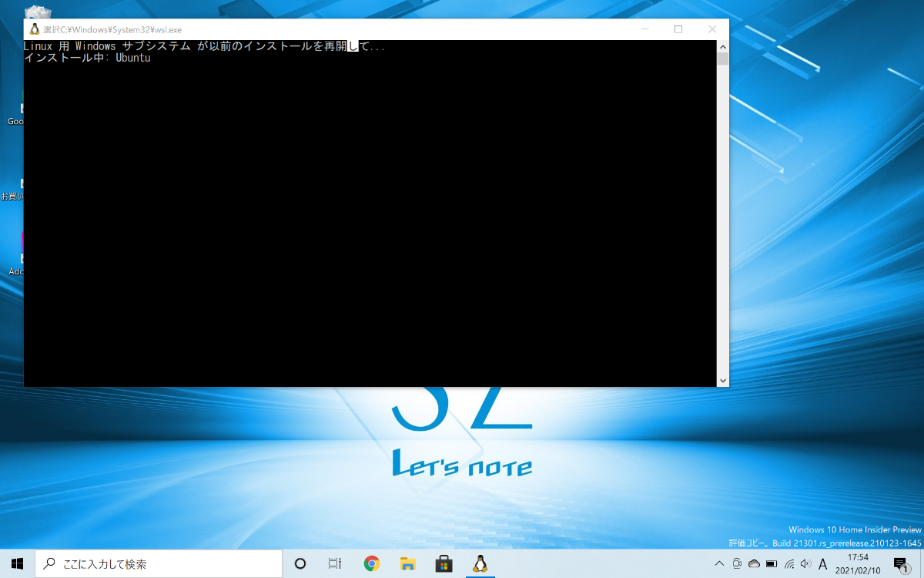Maximize the wsl.exe console window
The width and height of the screenshot is (924, 578).
click(x=678, y=29)
